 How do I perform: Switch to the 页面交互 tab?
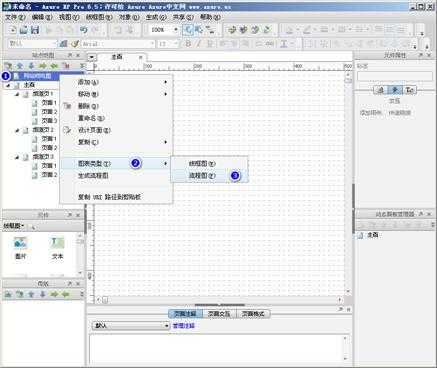pos(219,314)
